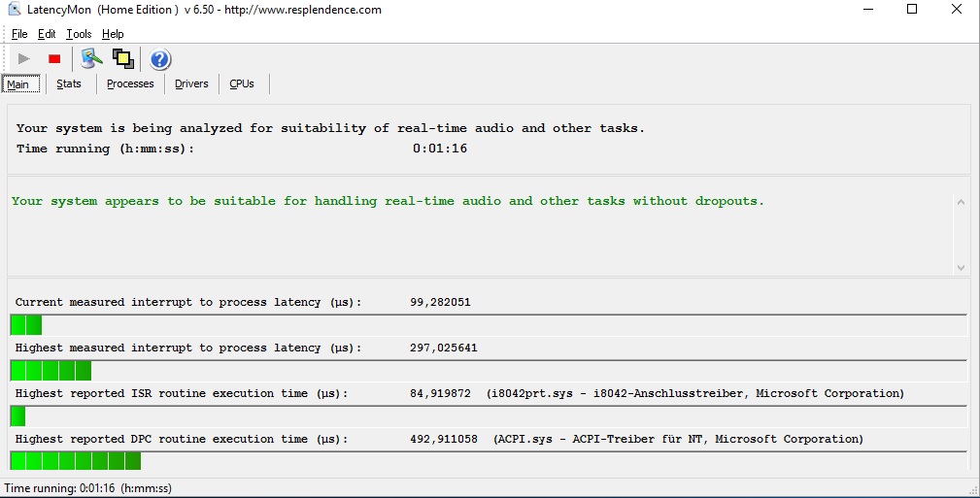
Task: Minimize the LatencyMon window
Action: [x=868, y=10]
